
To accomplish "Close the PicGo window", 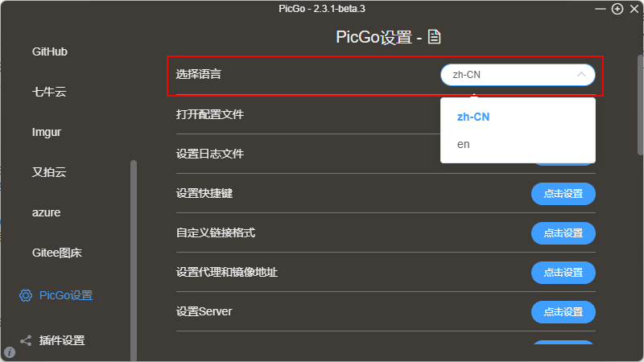I will 634,9.
